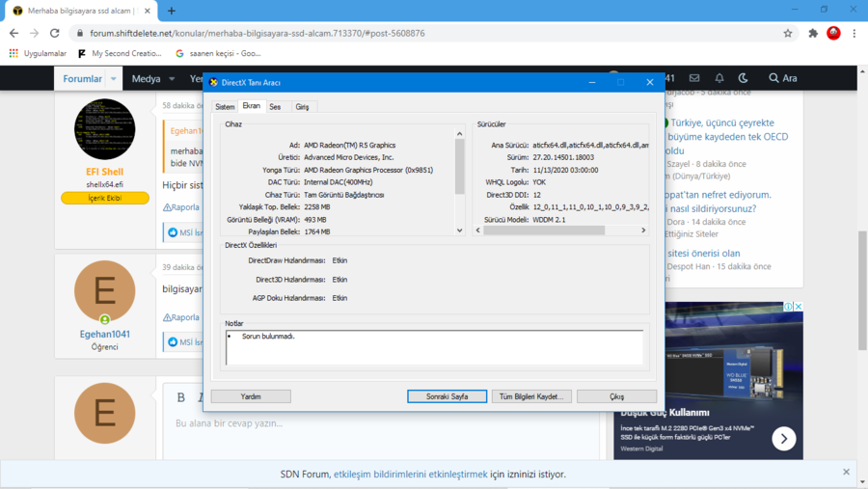
Task: Click the Sonraki Sayfa button
Action: [447, 396]
